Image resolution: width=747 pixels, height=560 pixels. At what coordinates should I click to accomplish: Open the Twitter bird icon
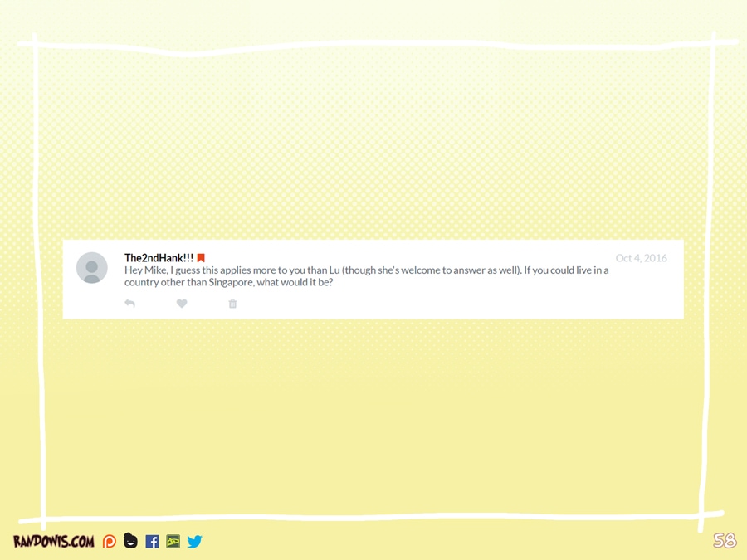coord(194,542)
